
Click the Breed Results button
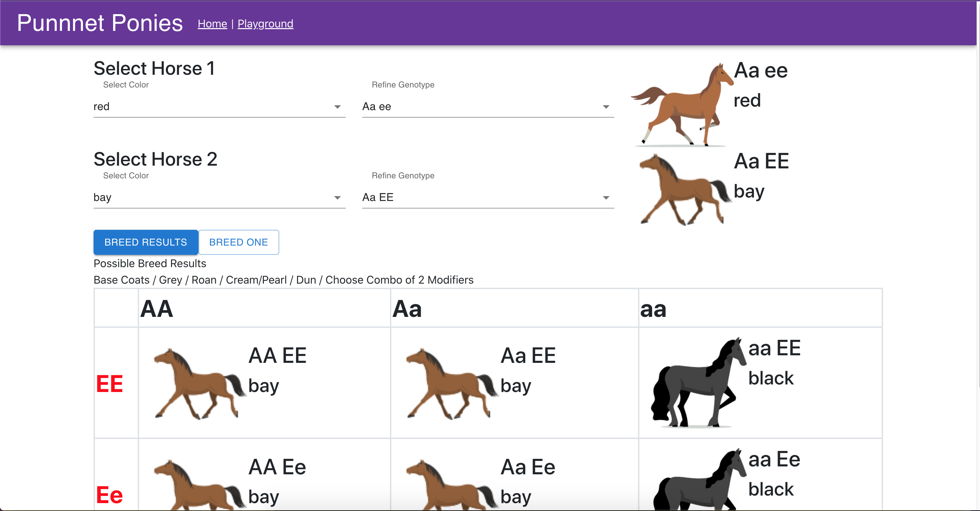coord(146,242)
